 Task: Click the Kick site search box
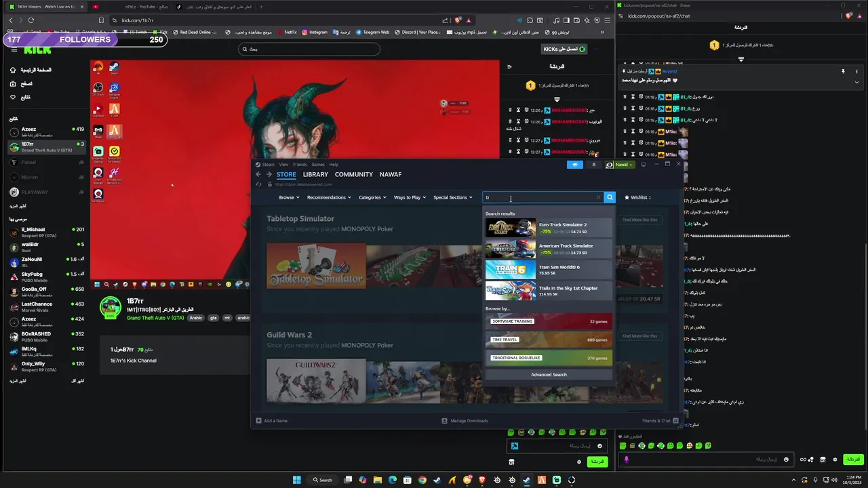point(309,49)
